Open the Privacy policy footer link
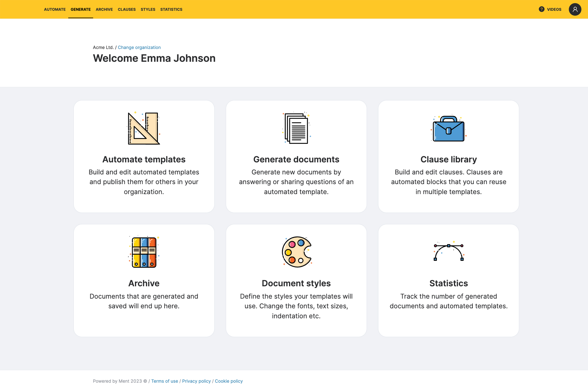588x392 pixels. pyautogui.click(x=196, y=381)
